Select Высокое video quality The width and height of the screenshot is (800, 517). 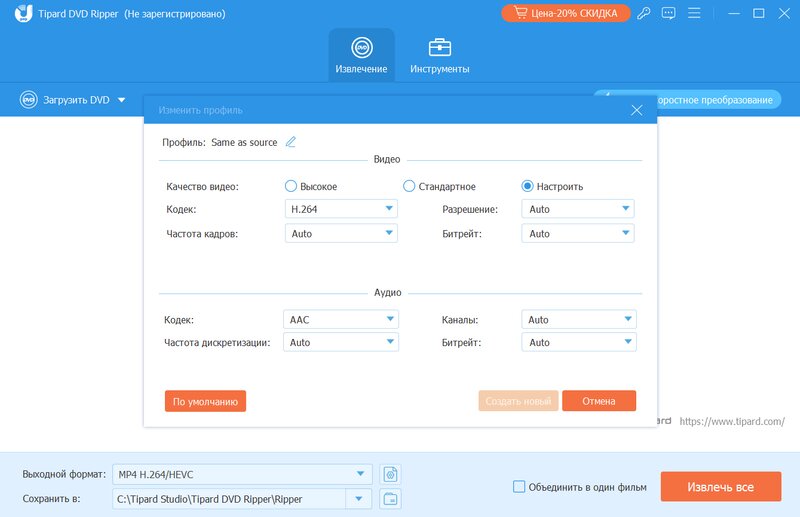click(x=291, y=186)
